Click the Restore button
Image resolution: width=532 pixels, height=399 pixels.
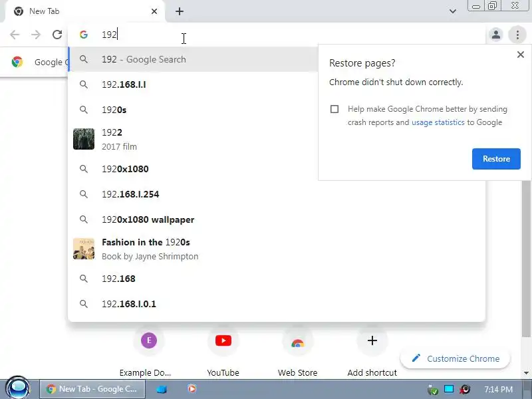pyautogui.click(x=496, y=159)
